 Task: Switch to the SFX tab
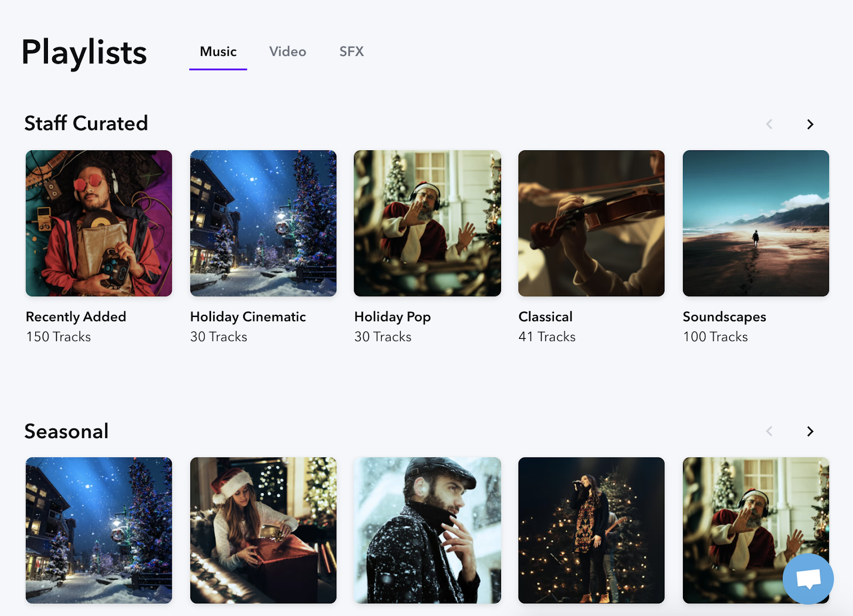click(x=351, y=52)
